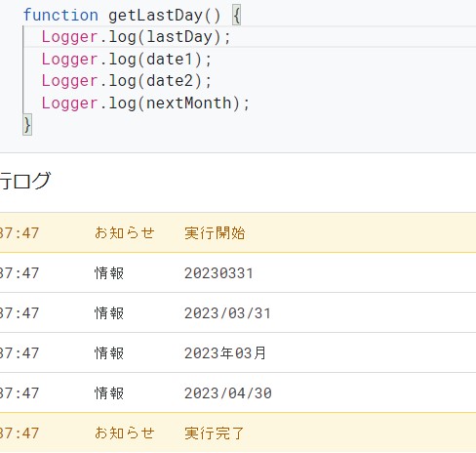Click the function getLastDay() declaration line
Screen dimensions: 476x453
pos(132,16)
